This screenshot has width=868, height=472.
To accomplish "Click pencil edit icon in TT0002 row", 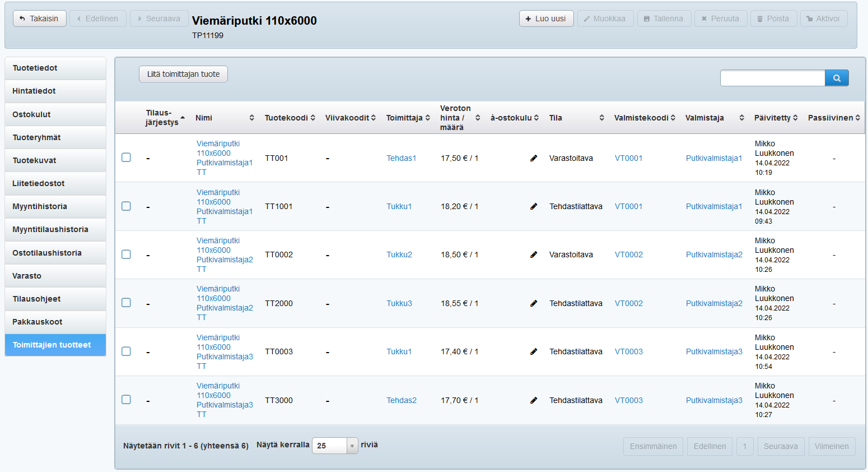I will (534, 254).
